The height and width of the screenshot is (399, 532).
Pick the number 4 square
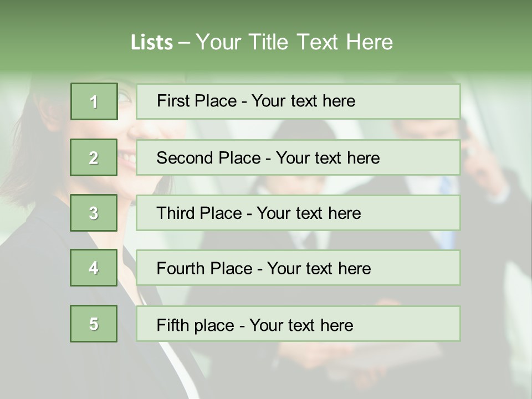point(94,268)
